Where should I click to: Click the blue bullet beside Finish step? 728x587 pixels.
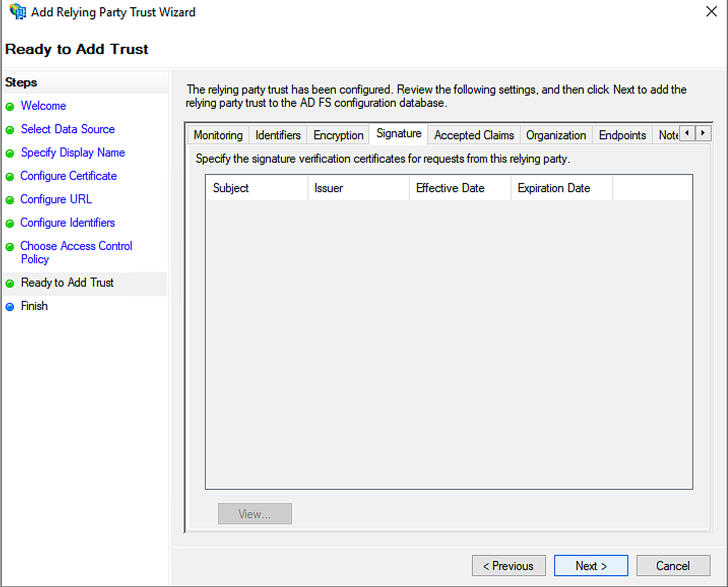click(x=10, y=307)
